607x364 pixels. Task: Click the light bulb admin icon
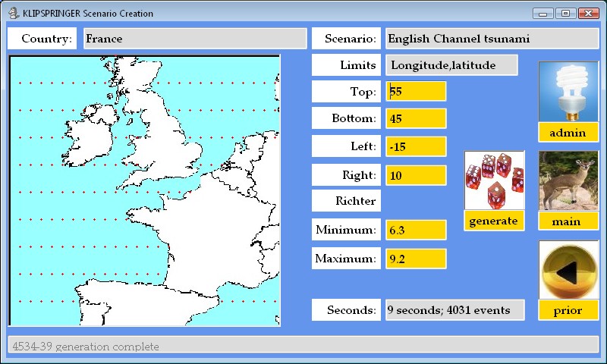pyautogui.click(x=568, y=92)
